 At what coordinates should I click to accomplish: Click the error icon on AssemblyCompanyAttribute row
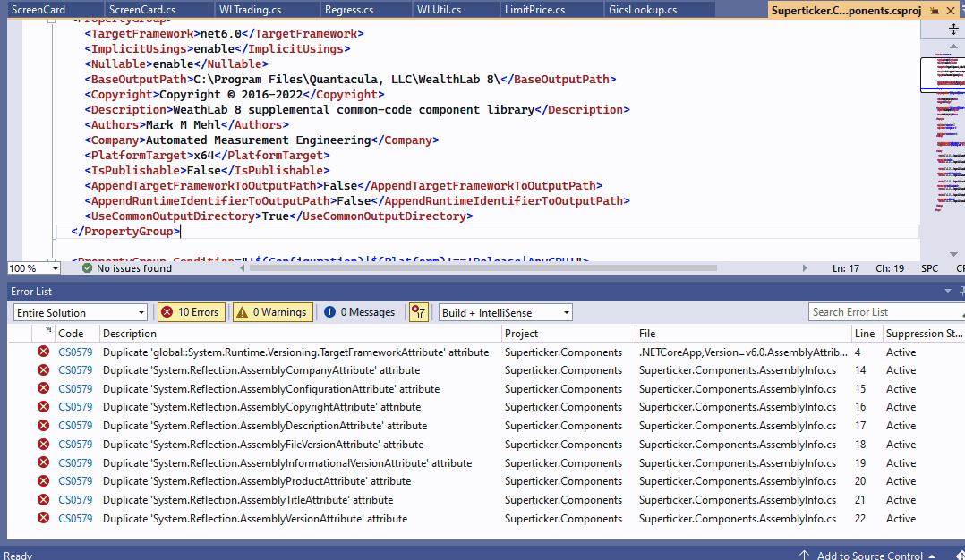(43, 370)
